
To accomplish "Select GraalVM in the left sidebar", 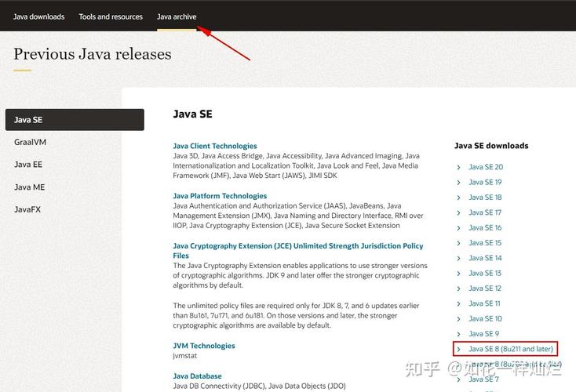I will click(x=30, y=142).
